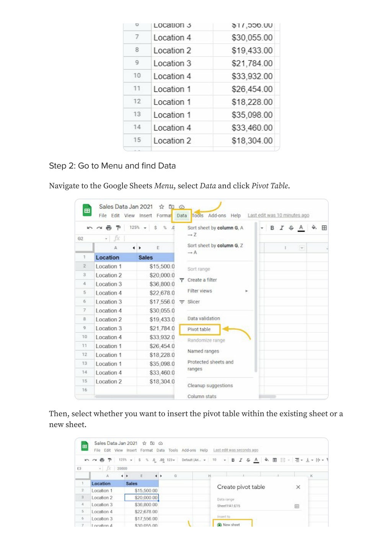The height and width of the screenshot is (555, 392).
Task: Click the Help menu in the Data-menu screenshot
Action: pyautogui.click(x=236, y=216)
